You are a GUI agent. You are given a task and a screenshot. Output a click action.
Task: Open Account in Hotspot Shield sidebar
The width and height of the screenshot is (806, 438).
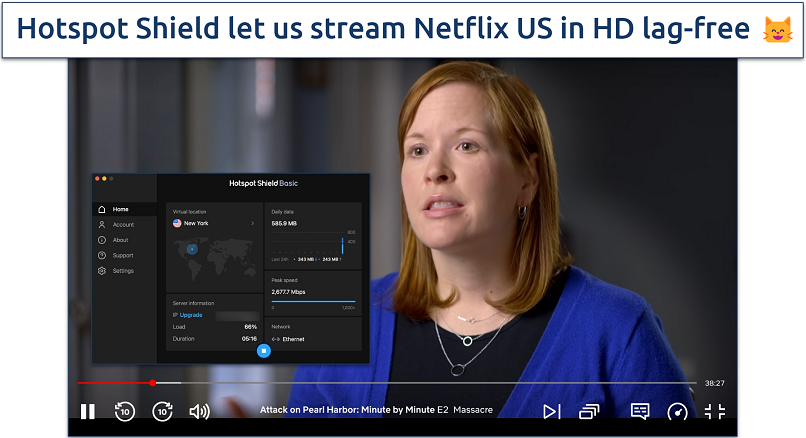click(125, 225)
